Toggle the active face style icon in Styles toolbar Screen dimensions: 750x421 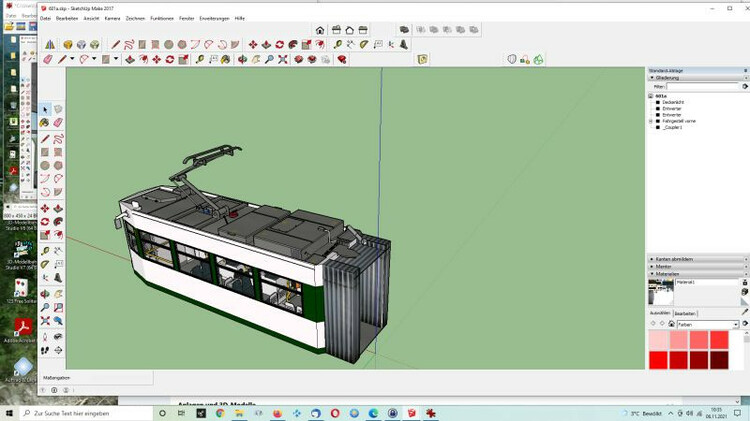pyautogui.click(x=404, y=30)
